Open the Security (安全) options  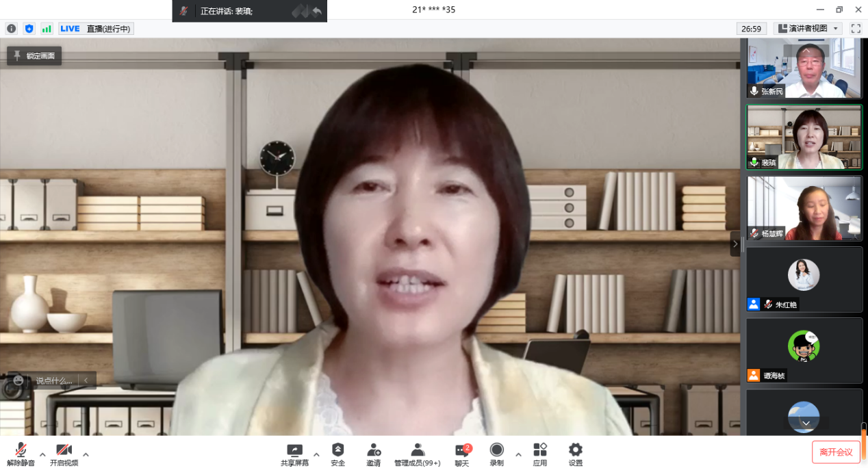tap(337, 453)
